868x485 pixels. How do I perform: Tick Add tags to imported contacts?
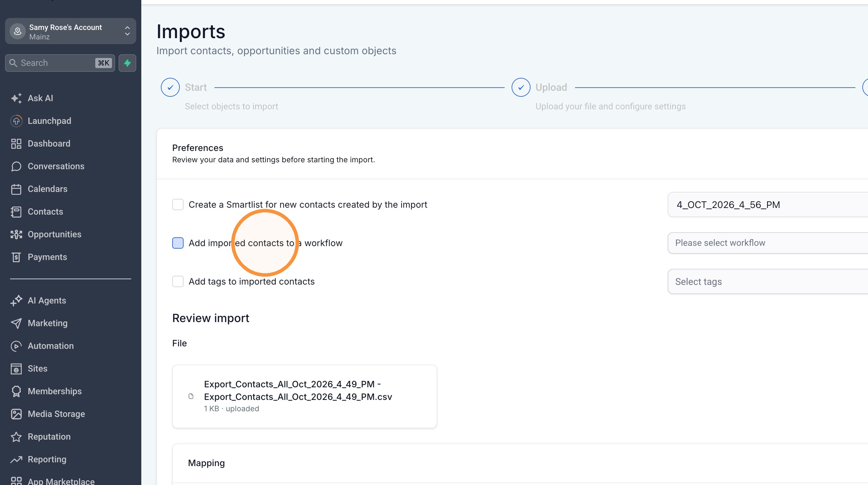pyautogui.click(x=178, y=281)
